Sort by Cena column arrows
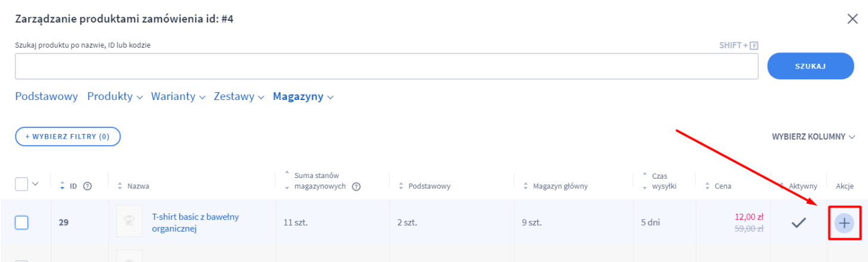Viewport: 868px width, 262px height. coord(708,186)
